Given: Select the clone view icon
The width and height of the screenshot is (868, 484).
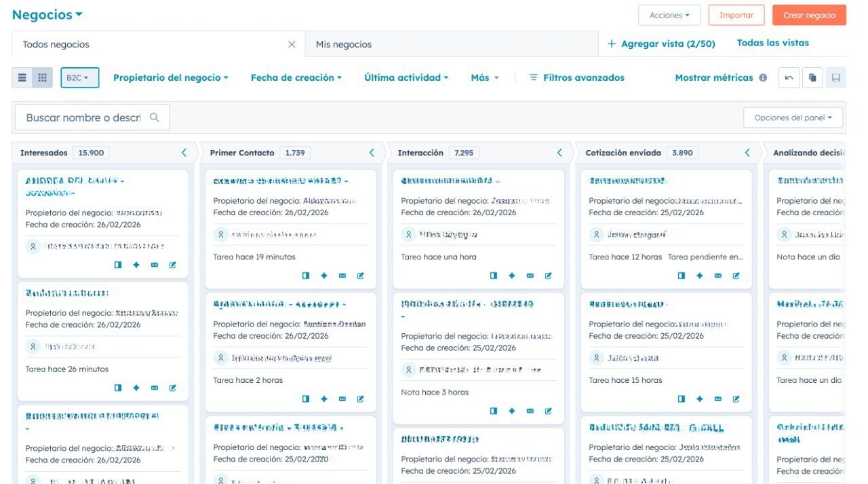Looking at the screenshot, I should pyautogui.click(x=811, y=77).
